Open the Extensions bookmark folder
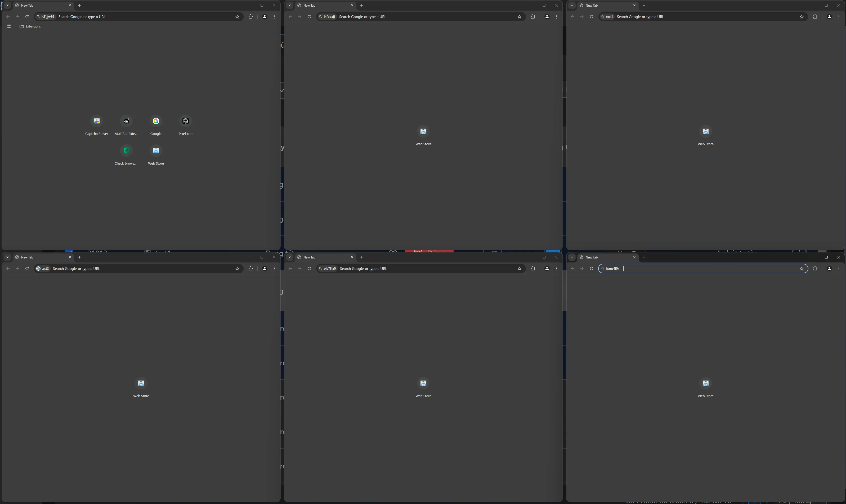Image resolution: width=846 pixels, height=504 pixels. click(30, 26)
